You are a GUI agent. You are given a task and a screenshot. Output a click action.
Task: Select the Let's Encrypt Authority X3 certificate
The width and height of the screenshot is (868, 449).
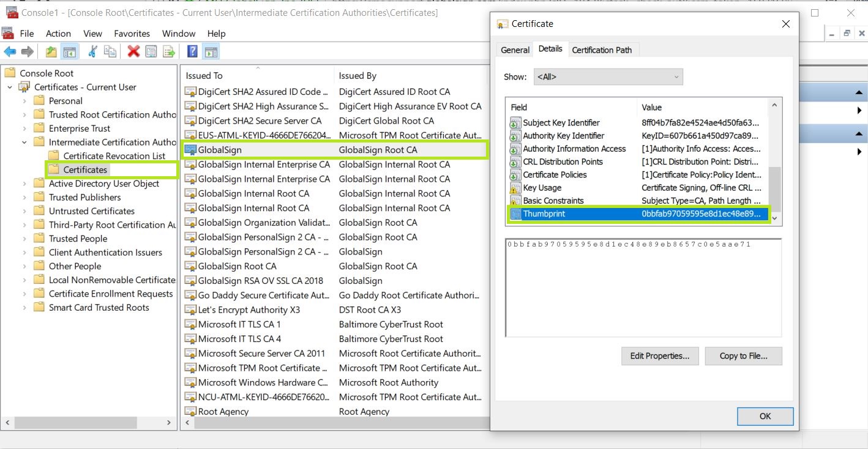249,310
